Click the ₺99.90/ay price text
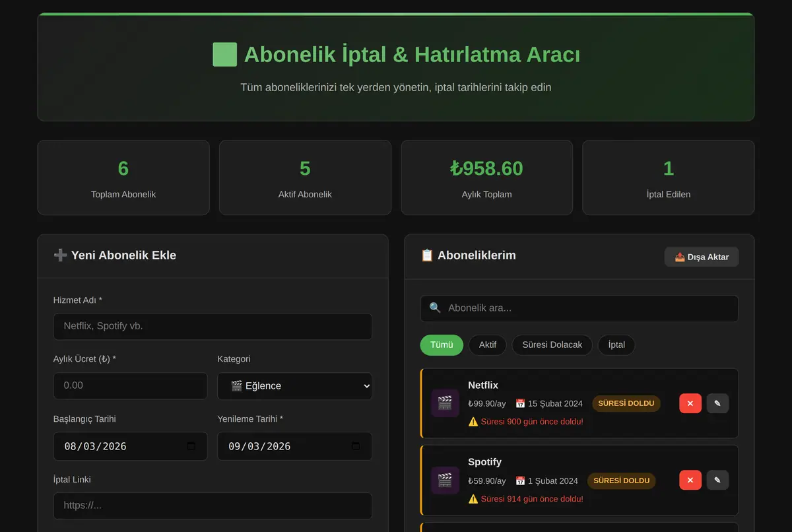This screenshot has width=792, height=532. (487, 404)
